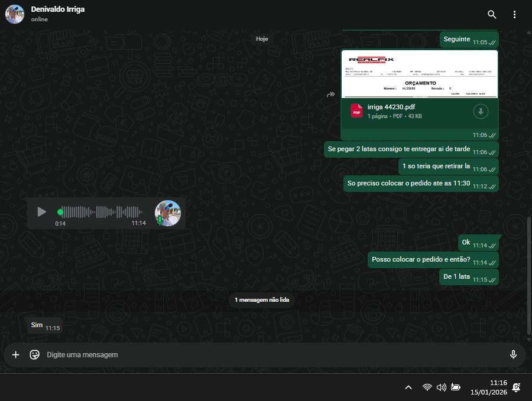Open the emoji and sticker picker
The width and height of the screenshot is (532, 401).
[x=34, y=354]
